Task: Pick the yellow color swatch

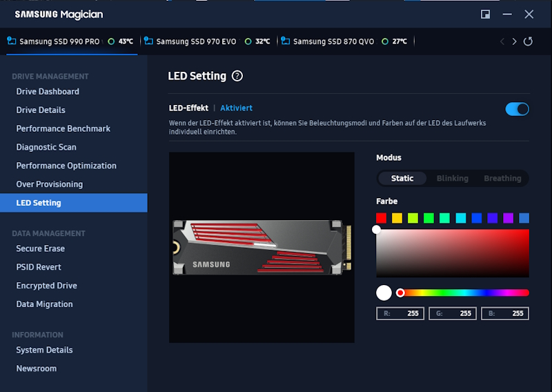Action: point(397,218)
